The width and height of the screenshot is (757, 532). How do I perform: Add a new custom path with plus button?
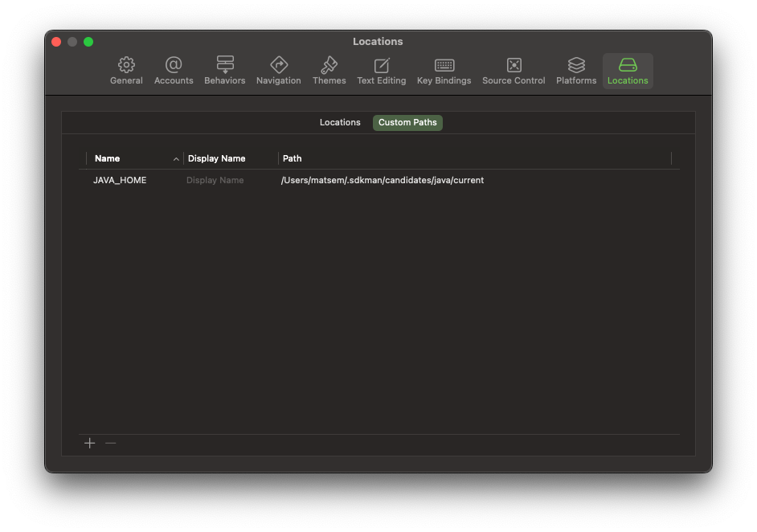tap(90, 443)
